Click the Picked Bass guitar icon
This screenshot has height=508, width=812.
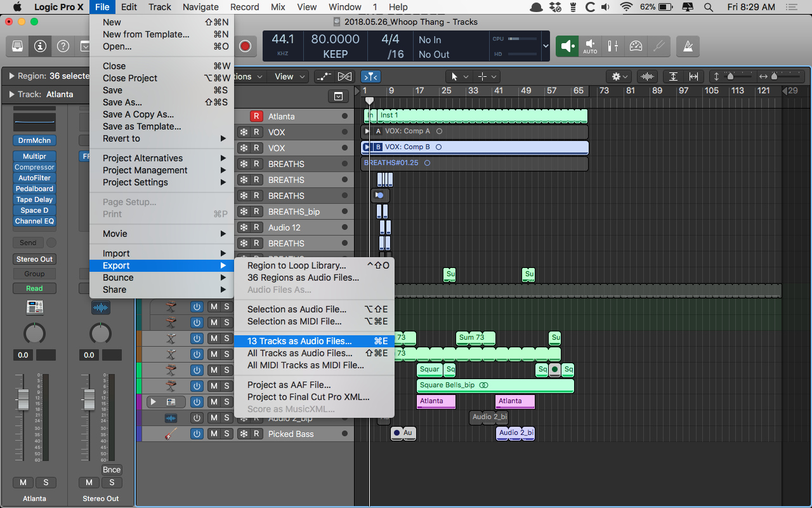coord(171,434)
